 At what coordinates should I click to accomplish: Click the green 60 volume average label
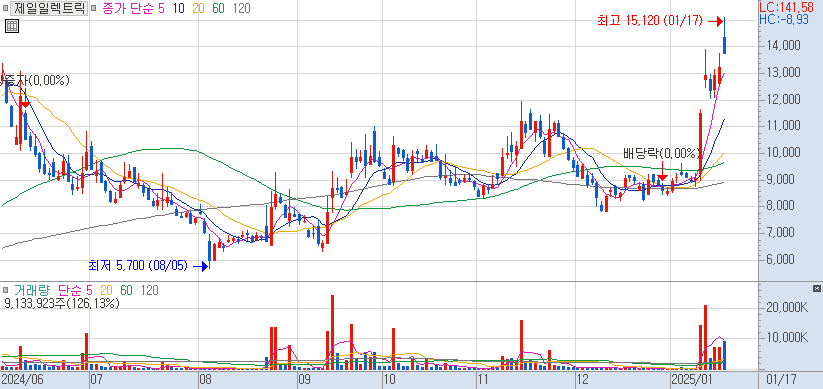(126, 290)
